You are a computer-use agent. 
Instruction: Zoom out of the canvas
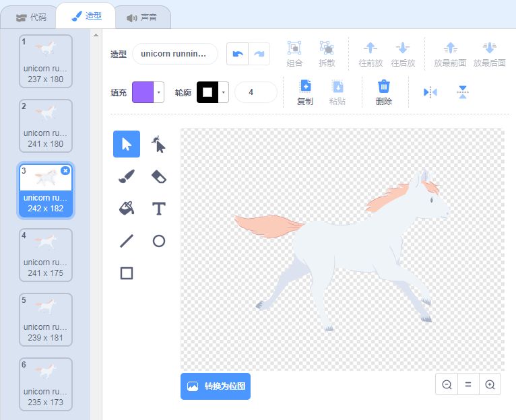point(447,384)
